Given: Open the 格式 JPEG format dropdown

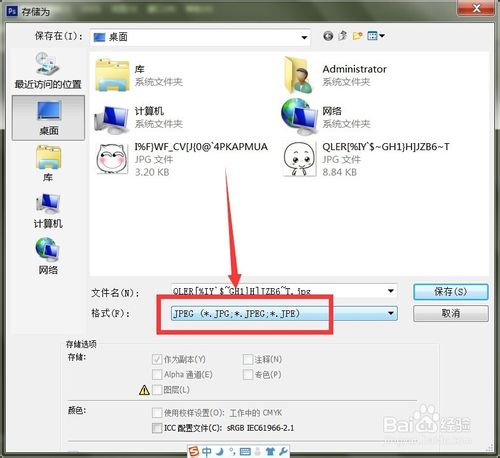Looking at the screenshot, I should [x=284, y=313].
